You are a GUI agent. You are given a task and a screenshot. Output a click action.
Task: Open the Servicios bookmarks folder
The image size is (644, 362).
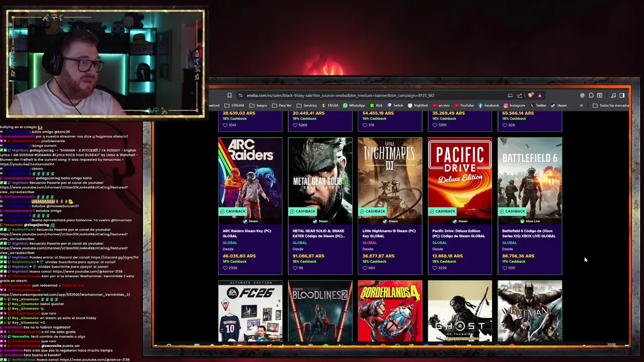pos(307,106)
